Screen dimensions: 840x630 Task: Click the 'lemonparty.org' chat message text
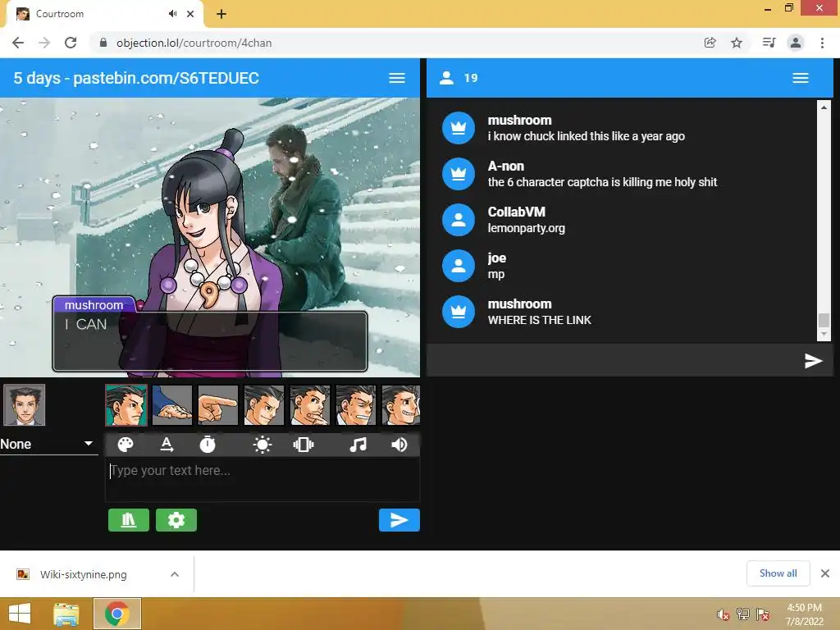click(x=526, y=228)
